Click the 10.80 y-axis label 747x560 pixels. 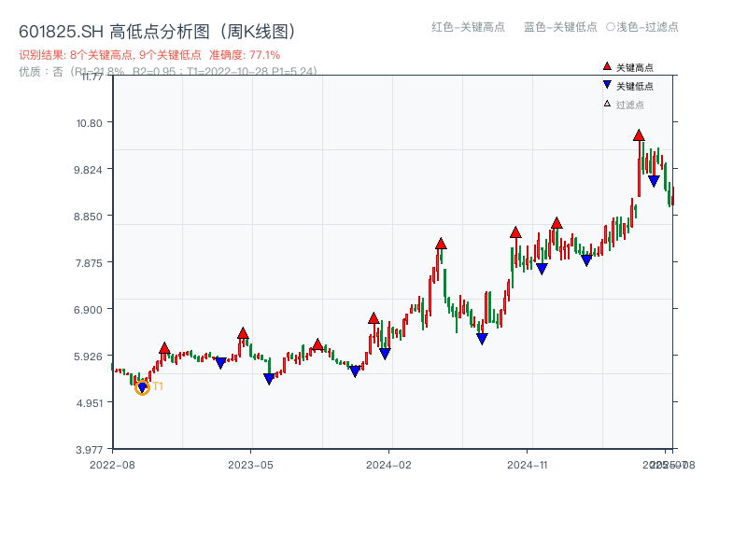pos(90,123)
